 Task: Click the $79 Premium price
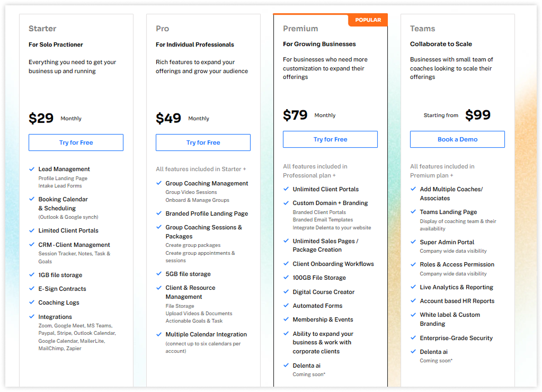pos(295,115)
